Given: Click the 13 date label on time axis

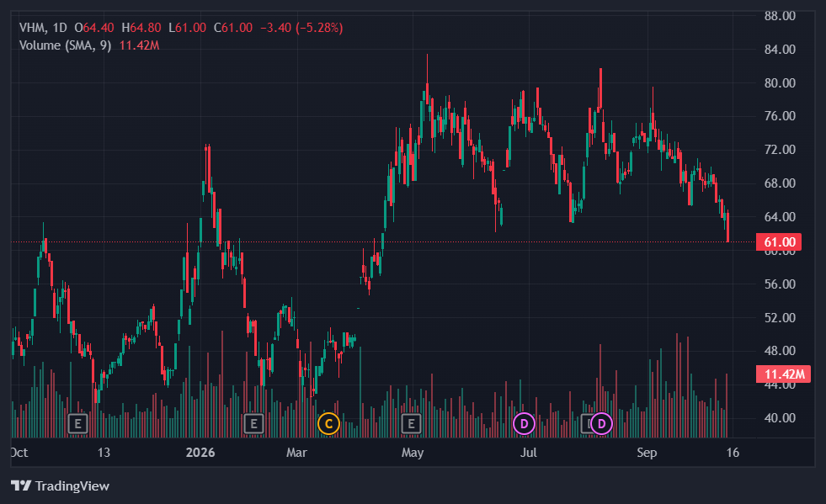Looking at the screenshot, I should click(x=104, y=453).
